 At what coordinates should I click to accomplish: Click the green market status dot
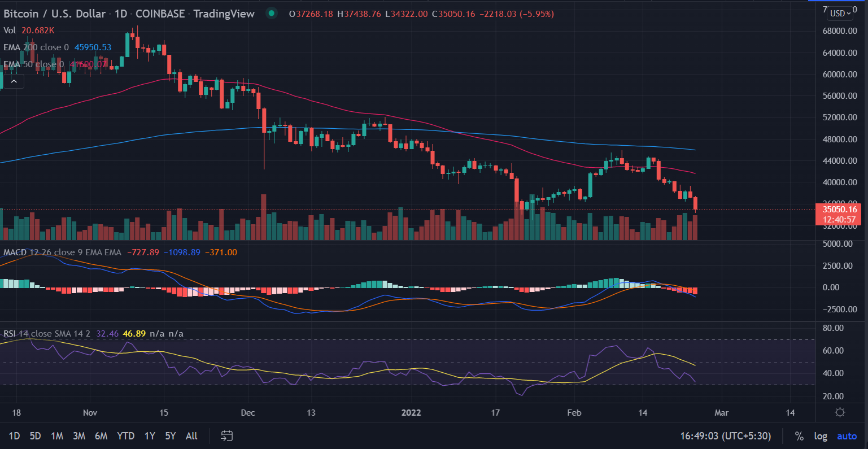(272, 14)
